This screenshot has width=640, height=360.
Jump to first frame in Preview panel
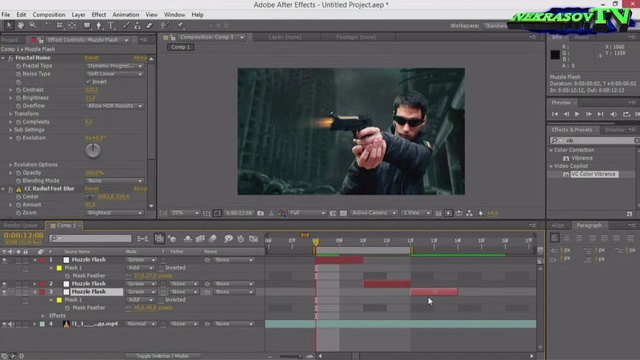555,114
